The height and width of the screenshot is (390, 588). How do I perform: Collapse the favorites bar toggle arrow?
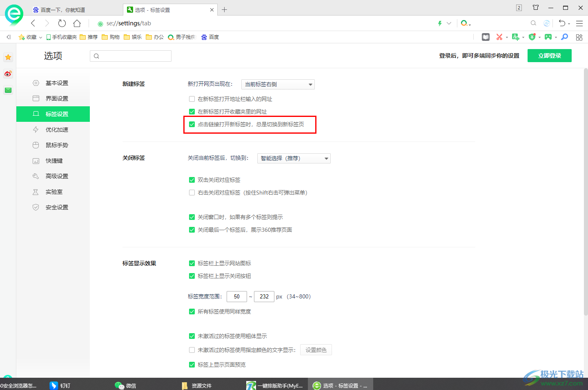pyautogui.click(x=8, y=37)
